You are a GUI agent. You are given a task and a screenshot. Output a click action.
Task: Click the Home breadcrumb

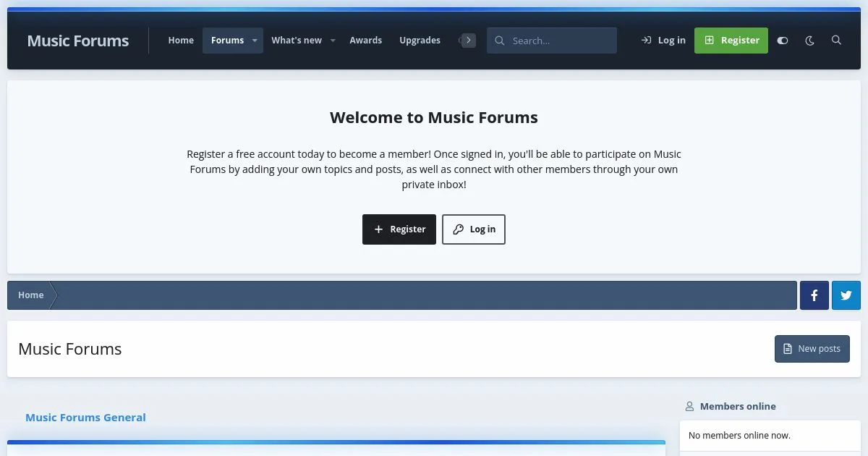pyautogui.click(x=31, y=295)
